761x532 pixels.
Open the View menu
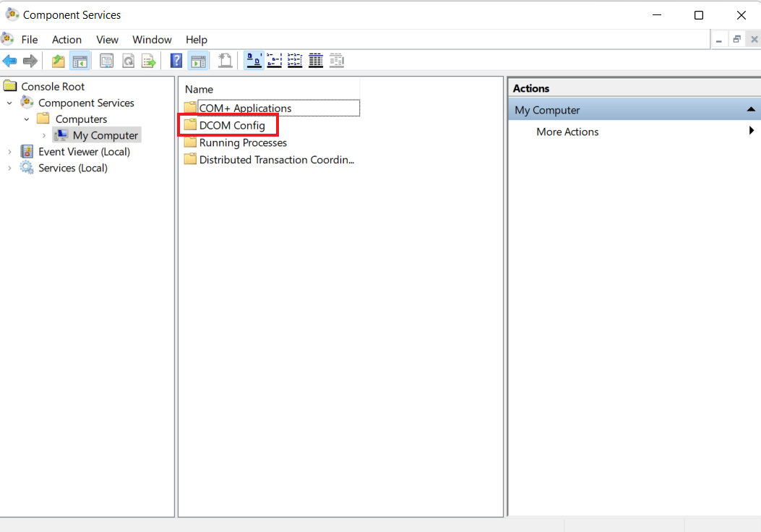107,40
